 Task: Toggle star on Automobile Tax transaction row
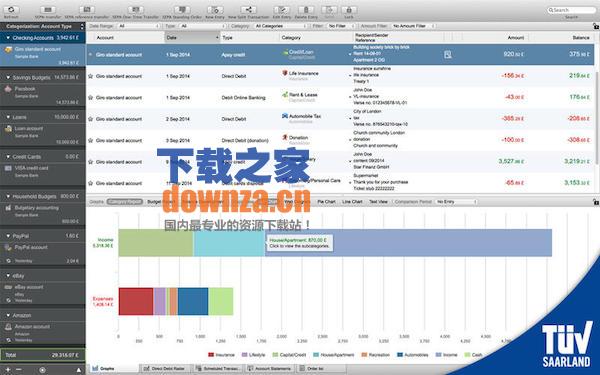click(x=91, y=119)
